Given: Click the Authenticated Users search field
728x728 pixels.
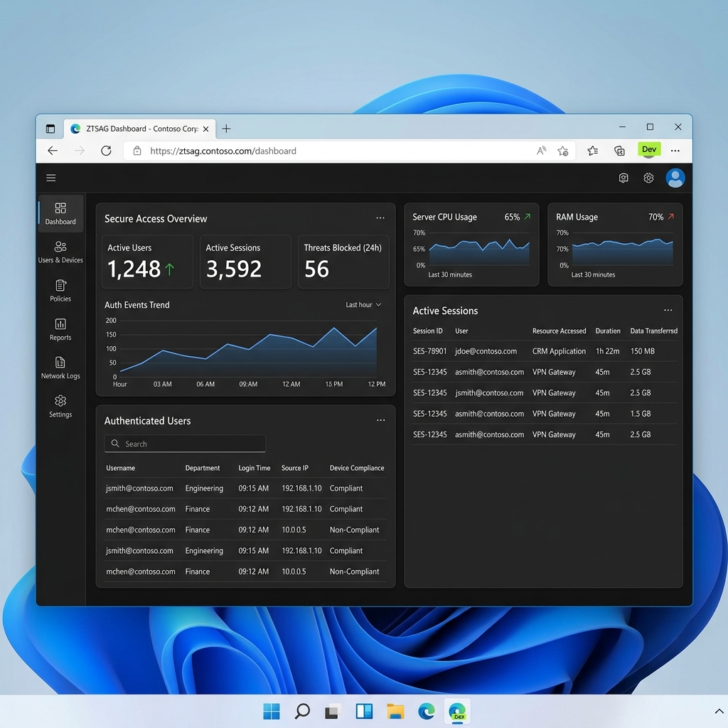Looking at the screenshot, I should 185,444.
